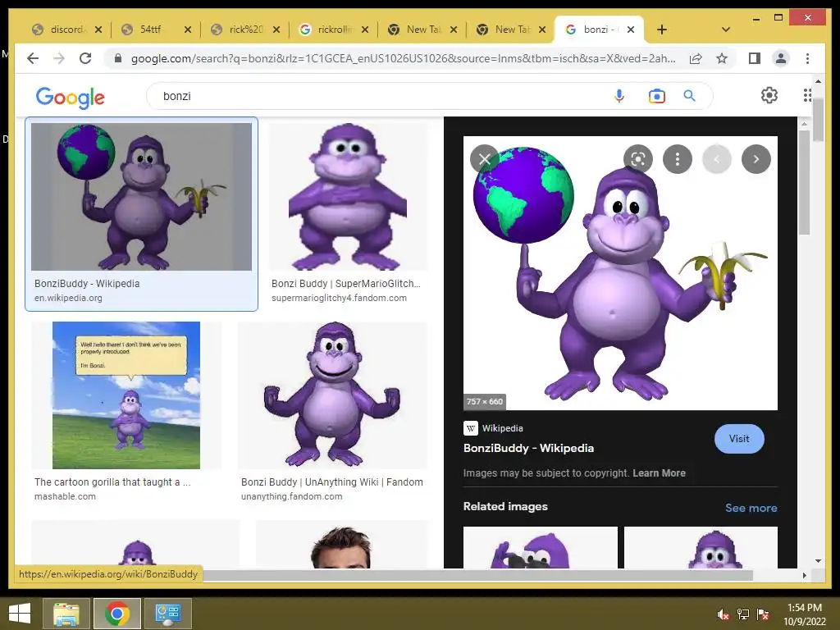The width and height of the screenshot is (840, 630).
Task: Open the mashable cartoon gorilla thumbnail
Action: point(126,395)
